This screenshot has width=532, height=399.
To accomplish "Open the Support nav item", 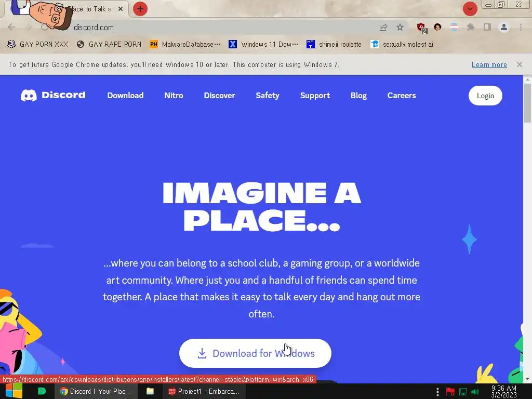I will click(315, 96).
